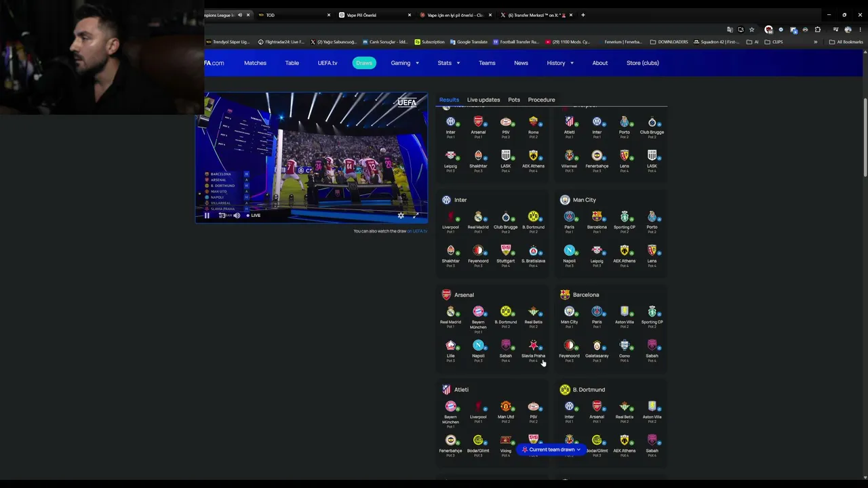Viewport: 868px width, 488px height.
Task: Open the CLIPS bookmarks folder
Action: (x=773, y=42)
